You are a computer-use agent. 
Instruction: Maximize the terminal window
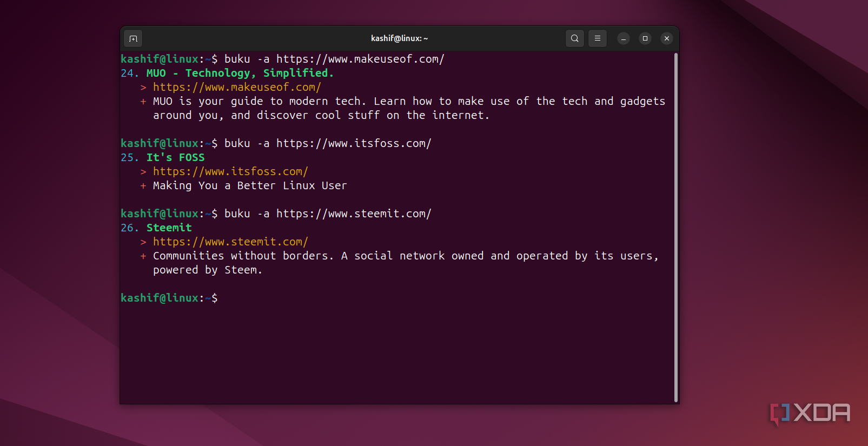click(645, 38)
